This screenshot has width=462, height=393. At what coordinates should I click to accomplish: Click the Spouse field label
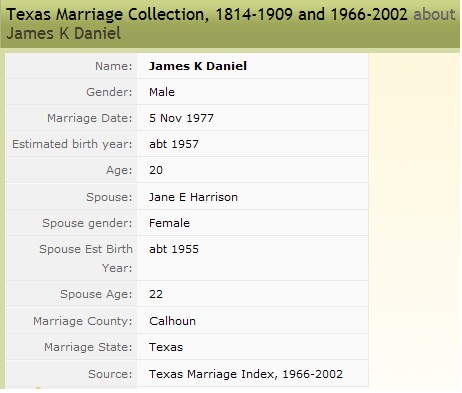[x=109, y=197]
